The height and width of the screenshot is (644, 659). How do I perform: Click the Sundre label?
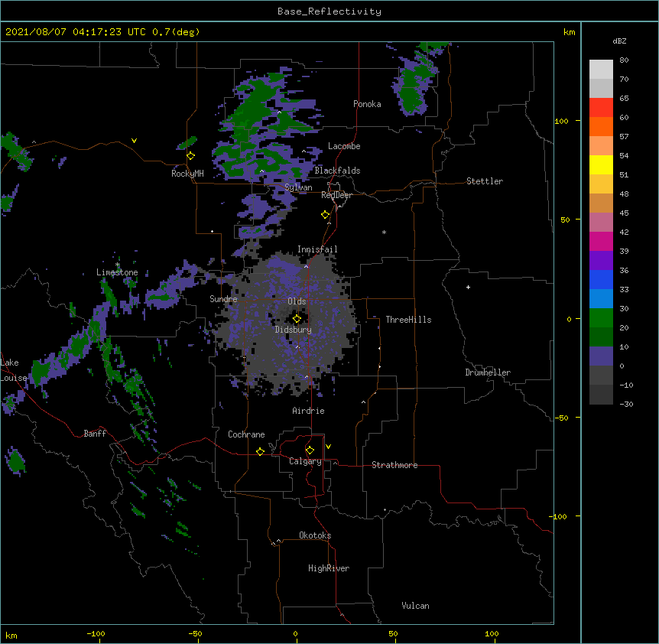[x=223, y=299]
